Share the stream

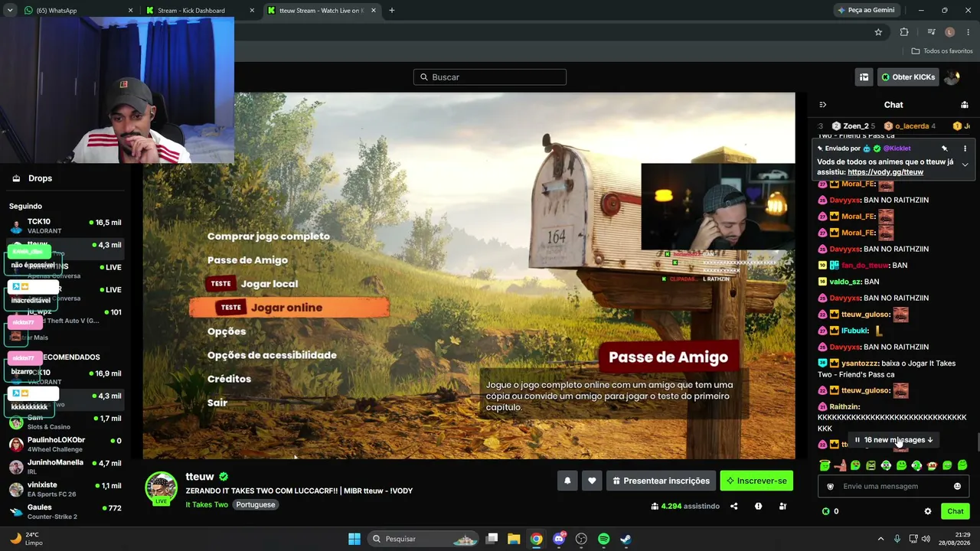[733, 506]
